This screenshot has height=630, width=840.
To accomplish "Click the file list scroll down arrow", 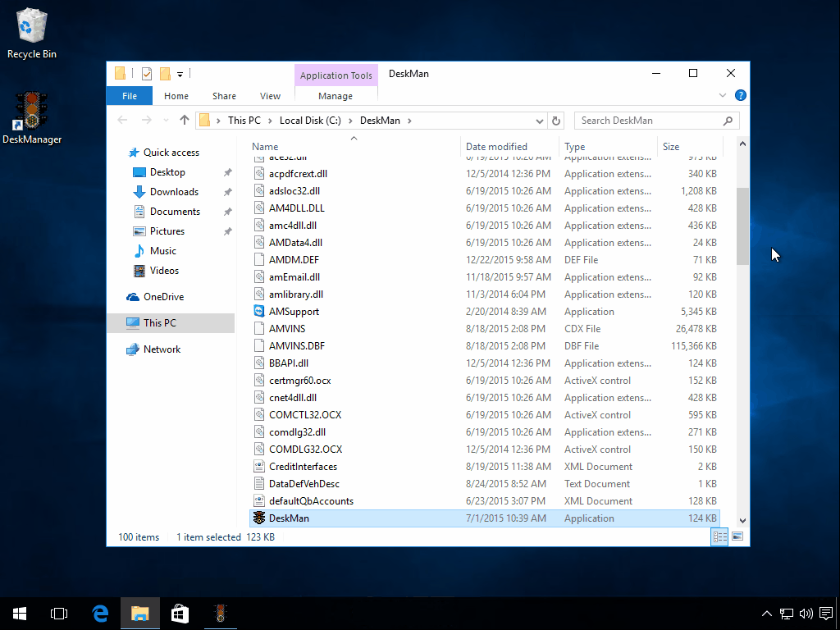I will tap(742, 520).
